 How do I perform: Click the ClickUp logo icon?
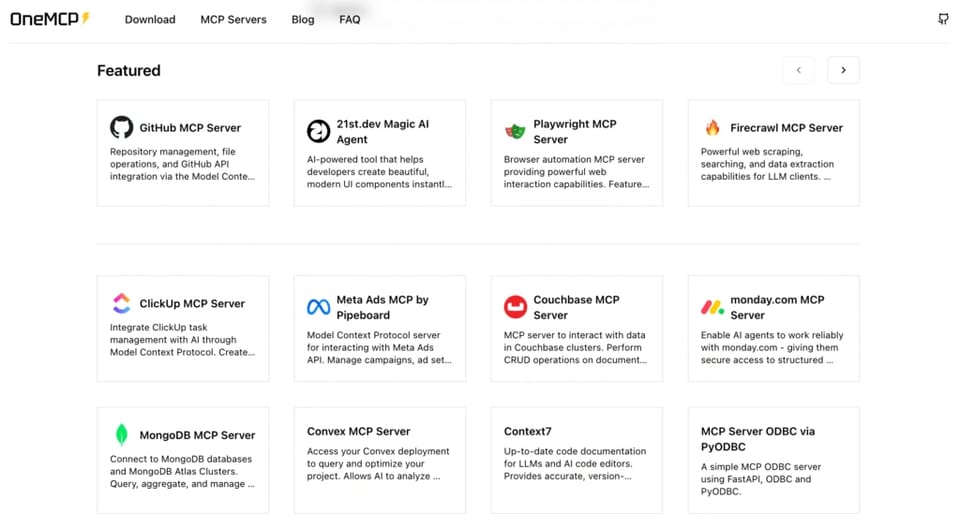[121, 304]
